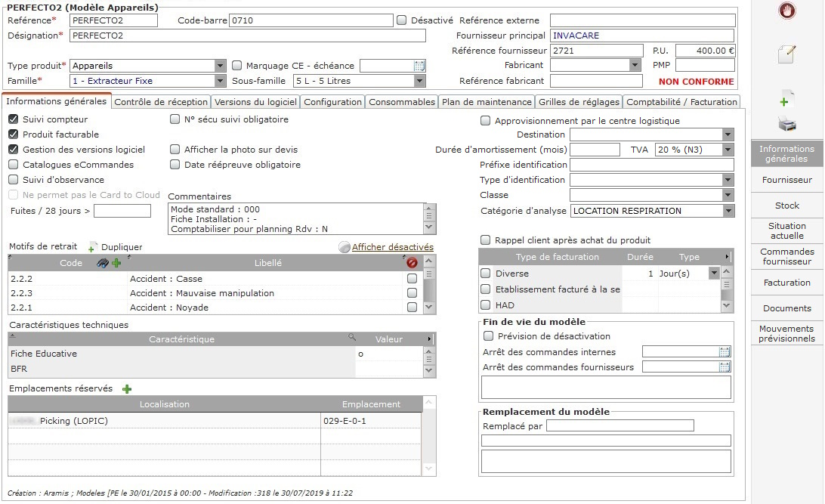This screenshot has width=825, height=504.
Task: Add a reserved location with green plus
Action: point(127,389)
